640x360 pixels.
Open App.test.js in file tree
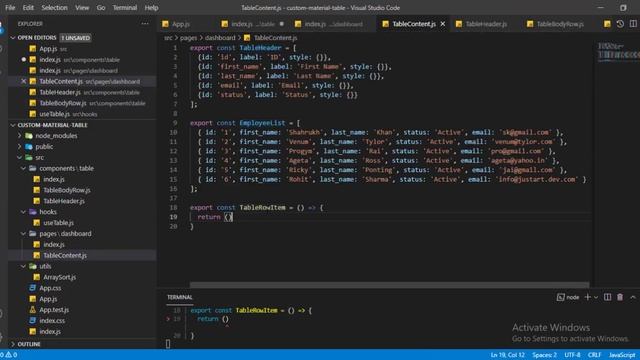(x=54, y=310)
